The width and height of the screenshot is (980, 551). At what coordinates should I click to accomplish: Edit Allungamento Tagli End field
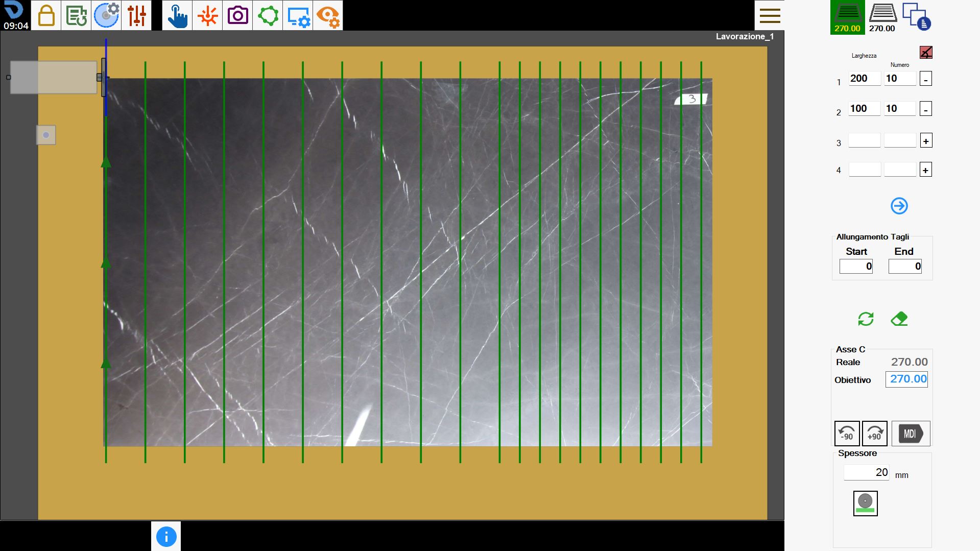point(905,266)
